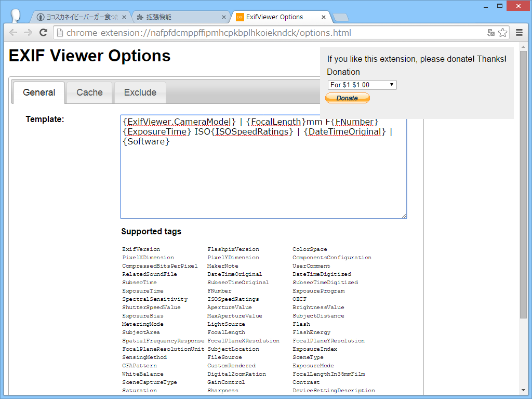The image size is (532, 399).
Task: Open the Exclude settings tab
Action: (x=140, y=92)
